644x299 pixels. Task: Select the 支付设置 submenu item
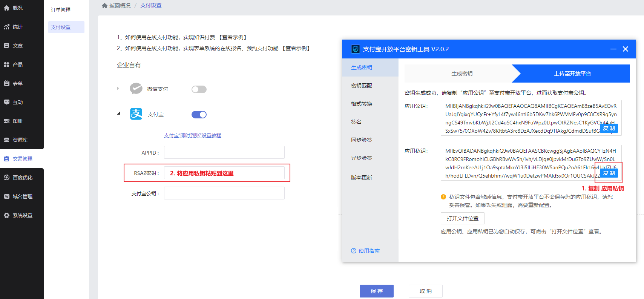pyautogui.click(x=66, y=27)
